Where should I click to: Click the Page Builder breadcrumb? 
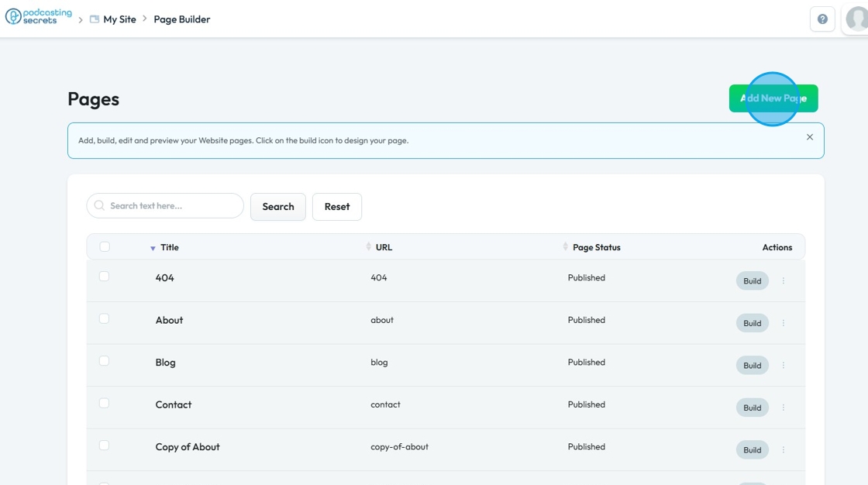[182, 19]
